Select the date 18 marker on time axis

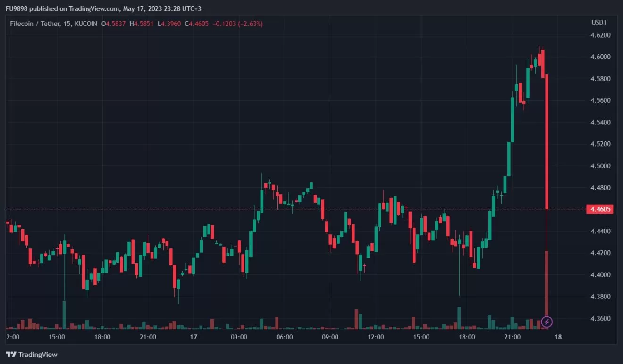pyautogui.click(x=557, y=337)
